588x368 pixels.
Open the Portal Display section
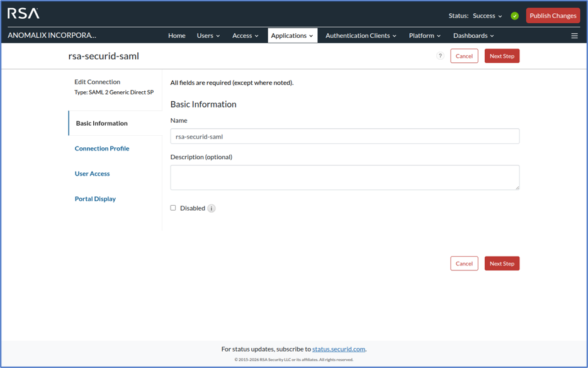click(x=95, y=199)
